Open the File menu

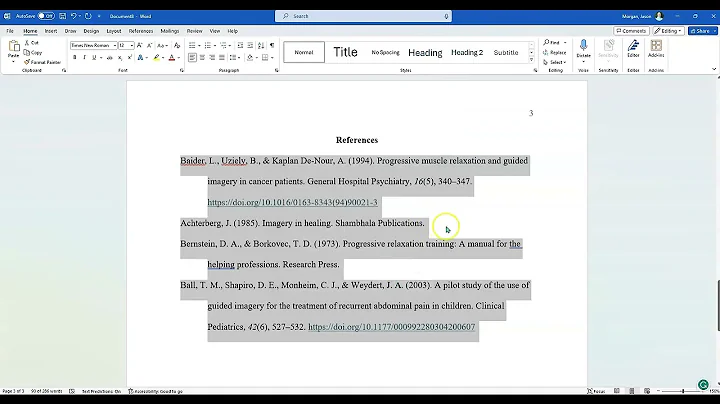coord(10,31)
